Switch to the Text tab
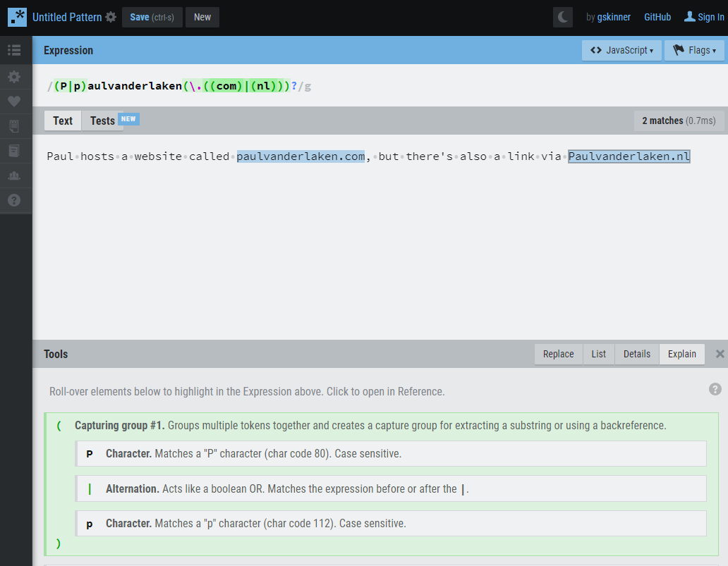This screenshot has height=566, width=728. click(62, 120)
